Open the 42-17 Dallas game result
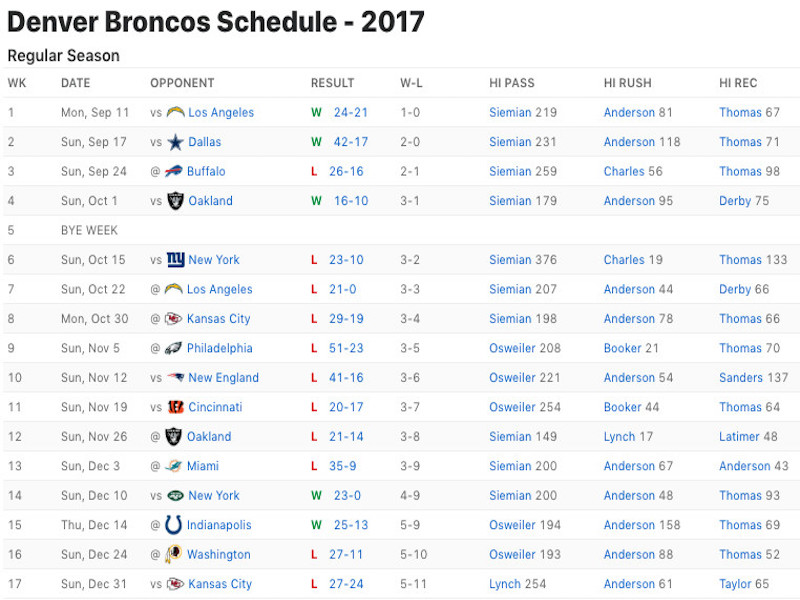This screenshot has width=800, height=600. coord(351,142)
